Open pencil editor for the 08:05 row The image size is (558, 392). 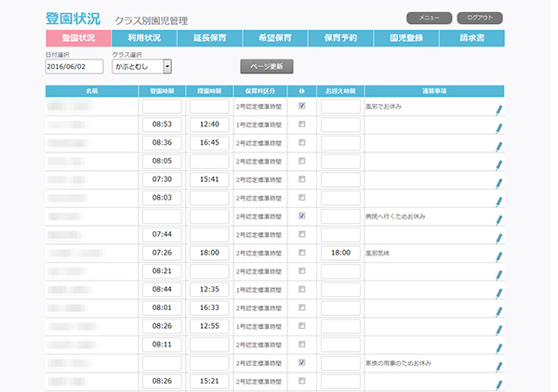[498, 165]
